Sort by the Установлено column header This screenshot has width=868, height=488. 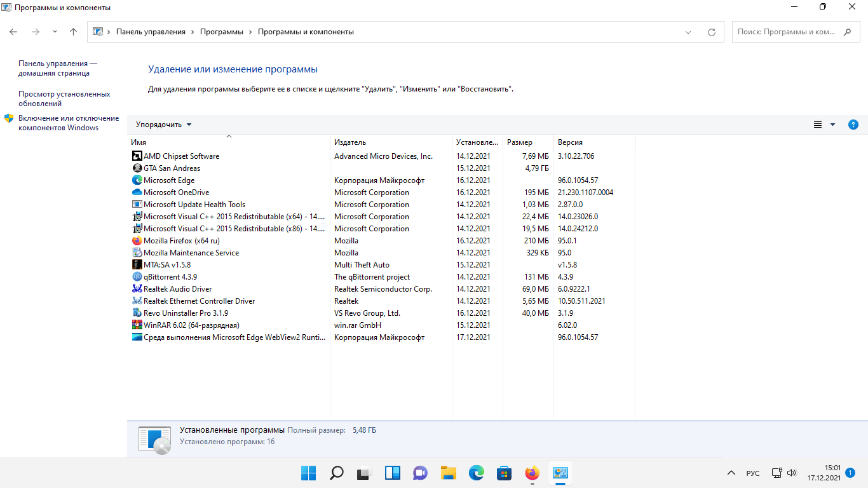[477, 142]
